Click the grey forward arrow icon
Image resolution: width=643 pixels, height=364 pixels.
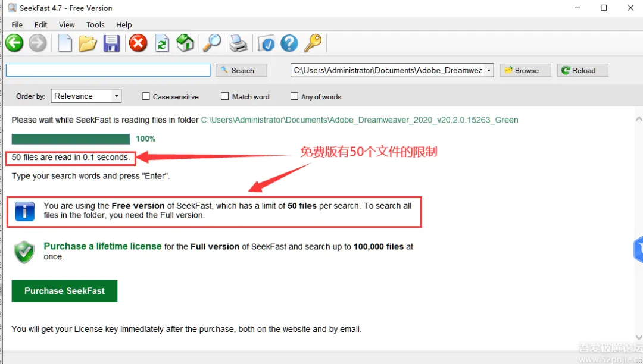[x=38, y=43]
